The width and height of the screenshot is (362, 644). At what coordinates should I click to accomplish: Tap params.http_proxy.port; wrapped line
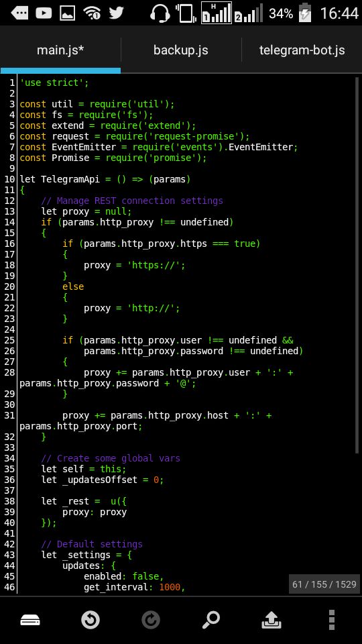click(81, 426)
